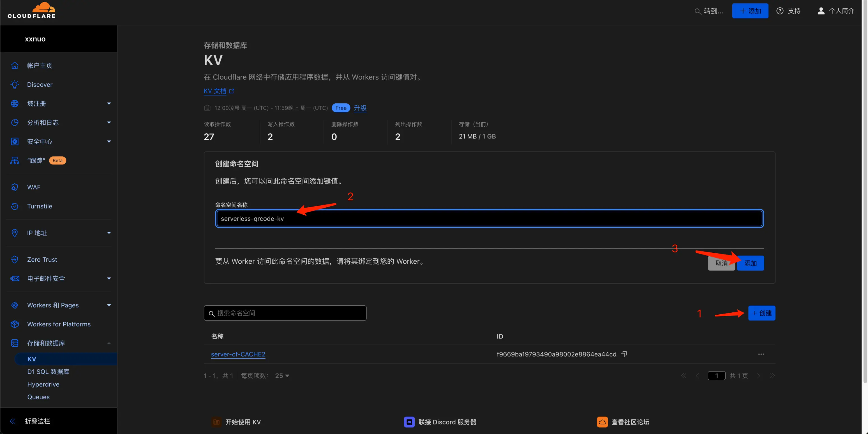The image size is (868, 434).
Task: Switch to Hyperdrive in the sidebar
Action: pyautogui.click(x=43, y=384)
